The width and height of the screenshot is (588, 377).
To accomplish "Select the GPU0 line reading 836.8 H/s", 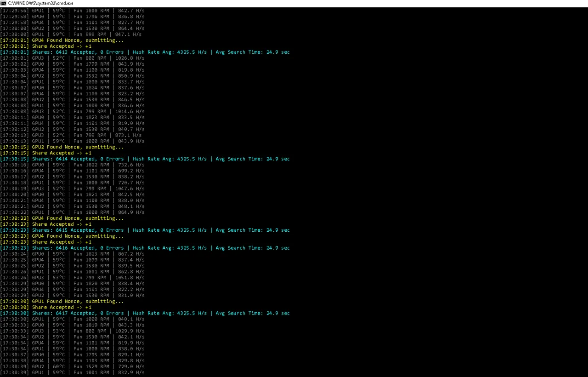I will click(72, 17).
